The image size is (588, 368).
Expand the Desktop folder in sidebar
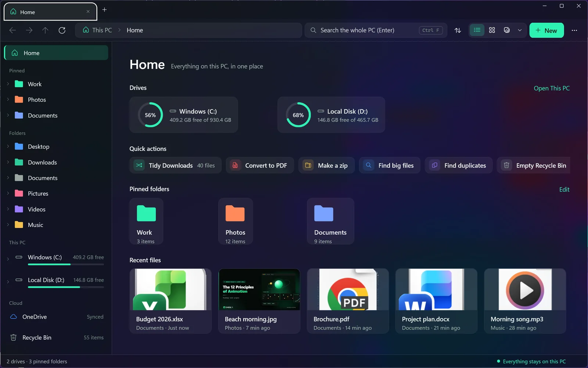tap(8, 147)
